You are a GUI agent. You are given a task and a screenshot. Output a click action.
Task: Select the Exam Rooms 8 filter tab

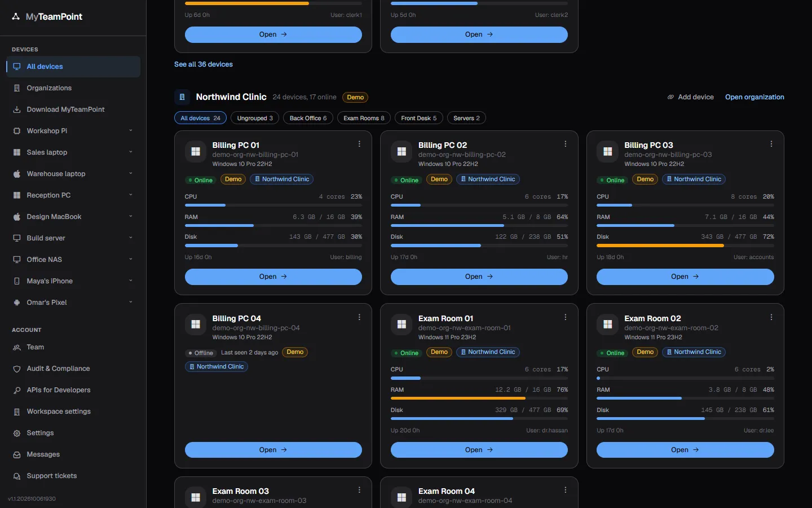pos(364,118)
